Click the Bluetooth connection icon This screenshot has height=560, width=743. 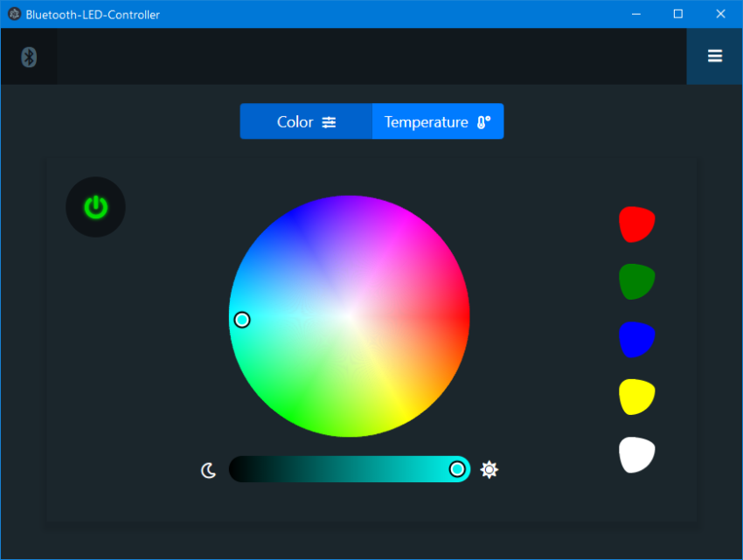point(28,56)
